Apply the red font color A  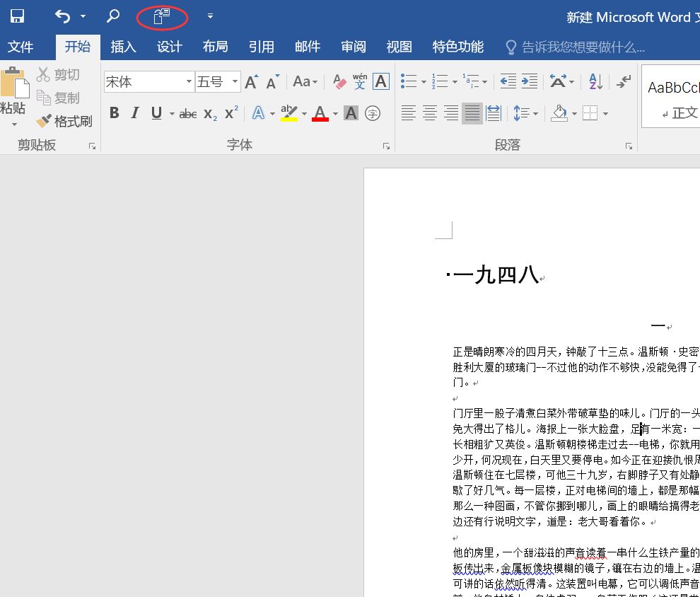320,113
